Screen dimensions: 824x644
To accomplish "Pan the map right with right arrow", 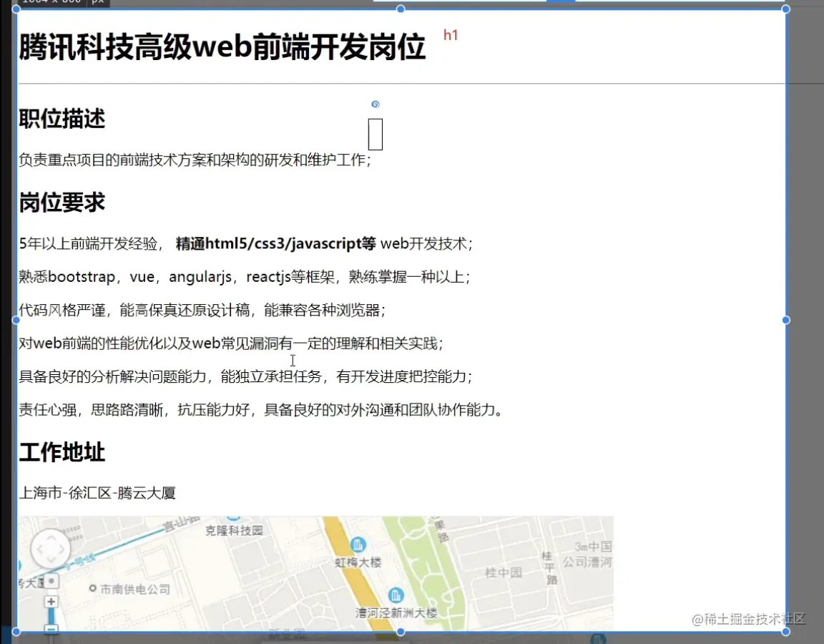I will point(63,549).
